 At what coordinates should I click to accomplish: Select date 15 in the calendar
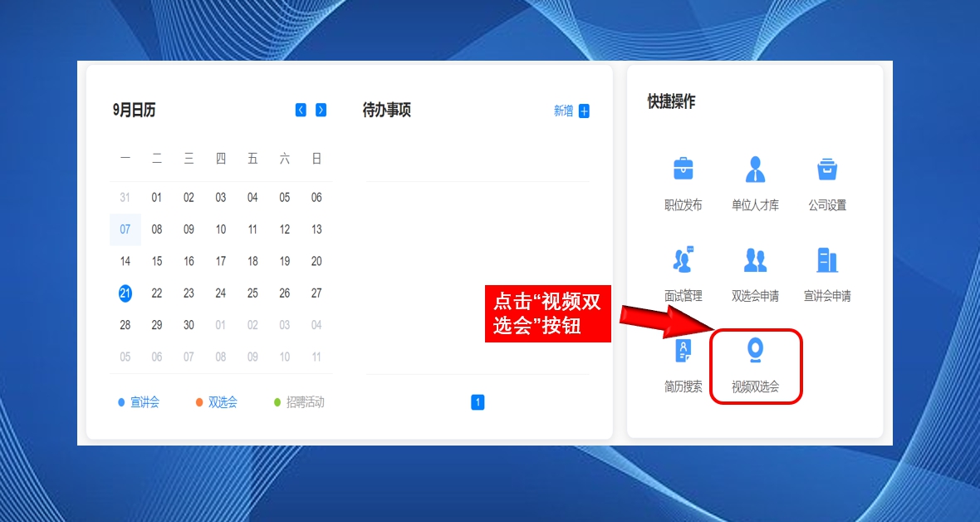[157, 261]
